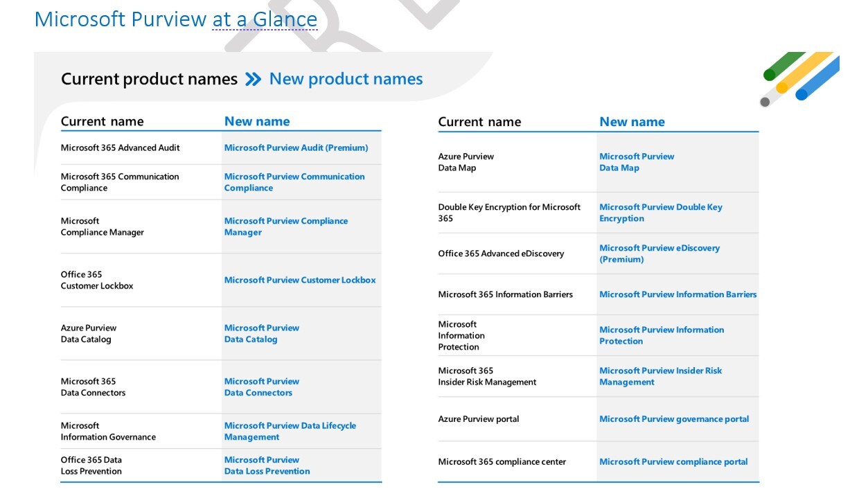868x489 pixels.
Task: Open the Microsoft Purview Customer Lockbox link
Action: 299,280
